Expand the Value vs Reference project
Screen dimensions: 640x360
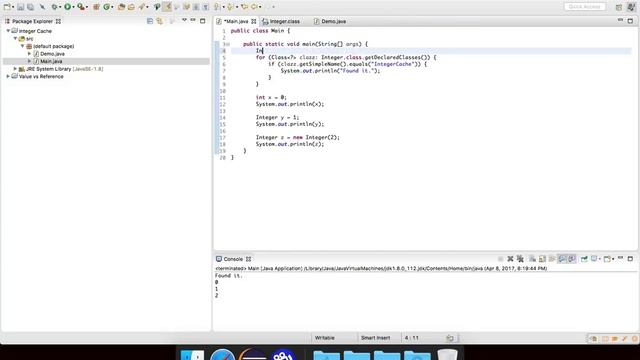[x=8, y=76]
